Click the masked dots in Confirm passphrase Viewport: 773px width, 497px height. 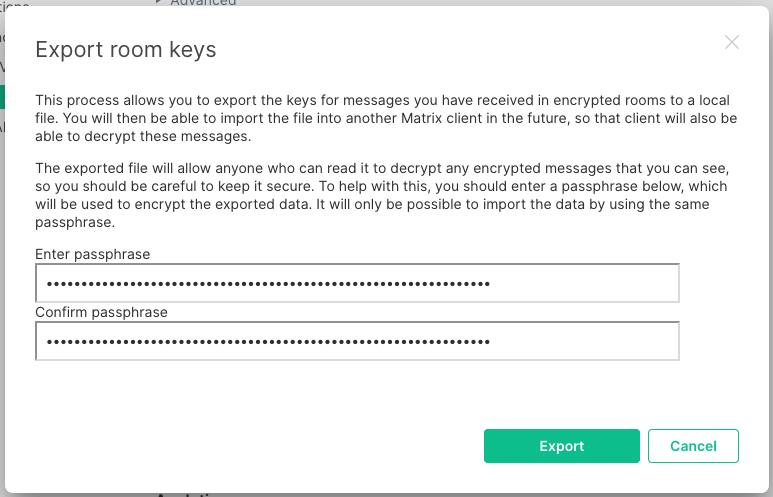pos(268,342)
